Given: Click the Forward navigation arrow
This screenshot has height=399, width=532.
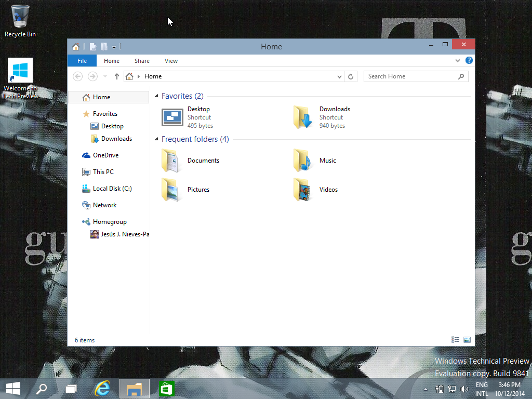Looking at the screenshot, I should pyautogui.click(x=92, y=76).
